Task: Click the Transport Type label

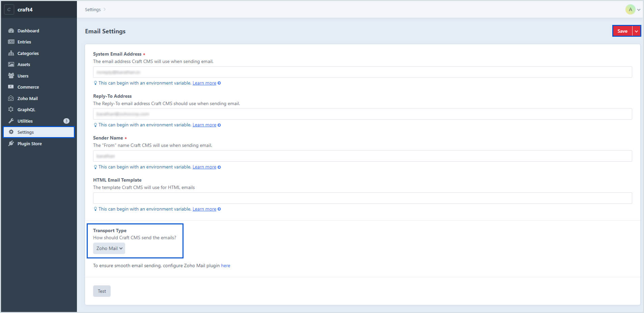Action: click(110, 230)
